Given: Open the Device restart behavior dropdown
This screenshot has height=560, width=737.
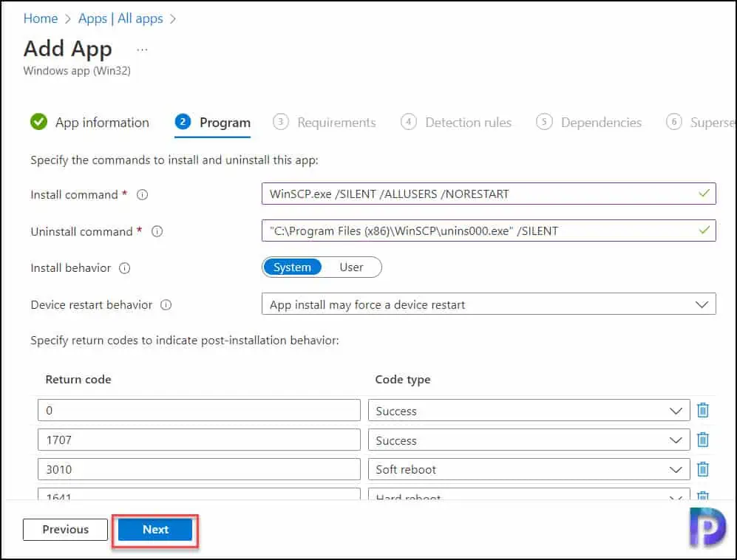Looking at the screenshot, I should point(489,304).
